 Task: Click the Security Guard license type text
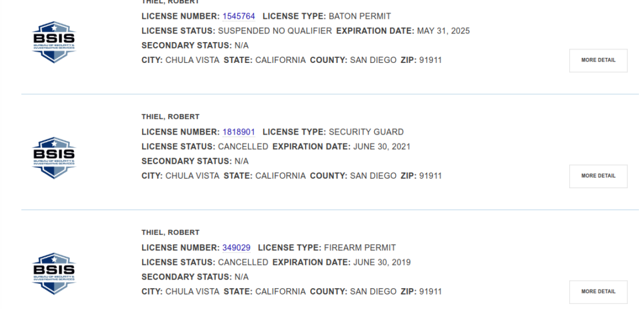[366, 132]
